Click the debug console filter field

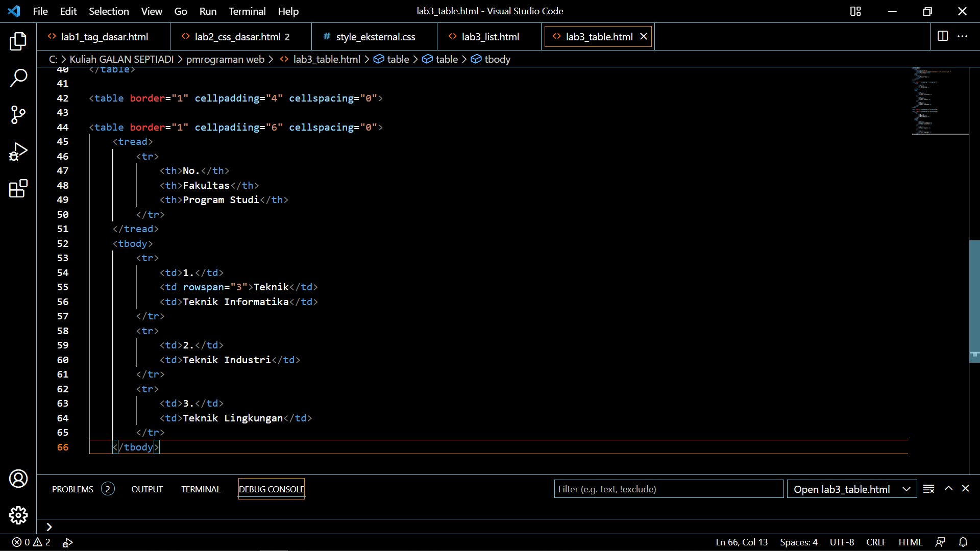[x=669, y=488]
